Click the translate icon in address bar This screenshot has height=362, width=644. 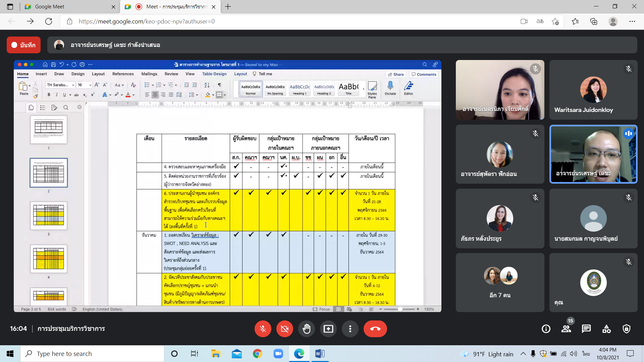click(x=540, y=21)
